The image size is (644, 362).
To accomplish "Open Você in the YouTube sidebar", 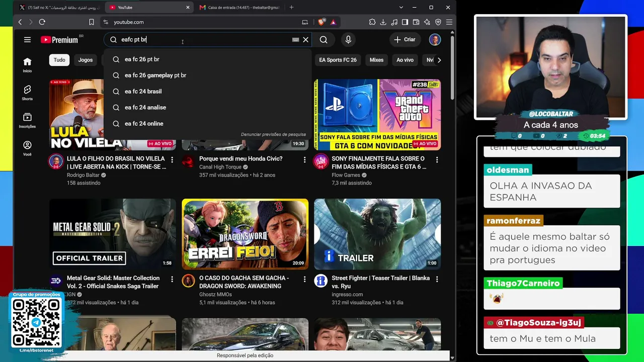I will (27, 148).
